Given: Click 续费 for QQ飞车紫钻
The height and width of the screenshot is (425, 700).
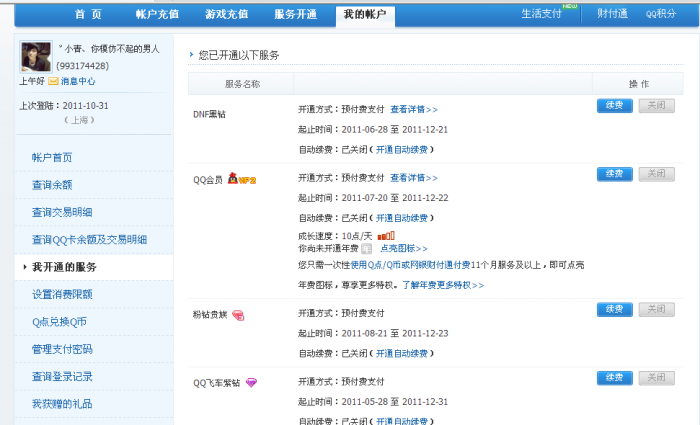Looking at the screenshot, I should 615,378.
